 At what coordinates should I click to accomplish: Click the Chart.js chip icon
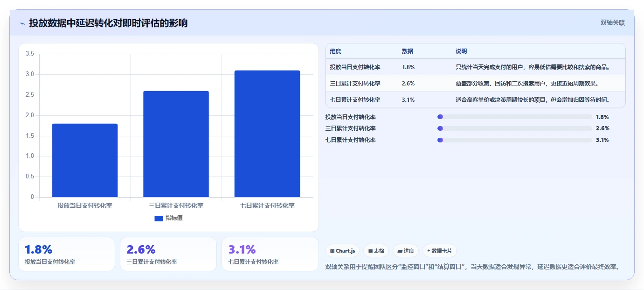[x=332, y=251]
